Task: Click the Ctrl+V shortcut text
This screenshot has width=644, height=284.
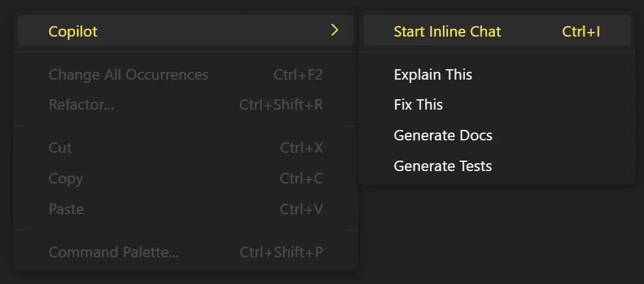Action: [x=301, y=209]
